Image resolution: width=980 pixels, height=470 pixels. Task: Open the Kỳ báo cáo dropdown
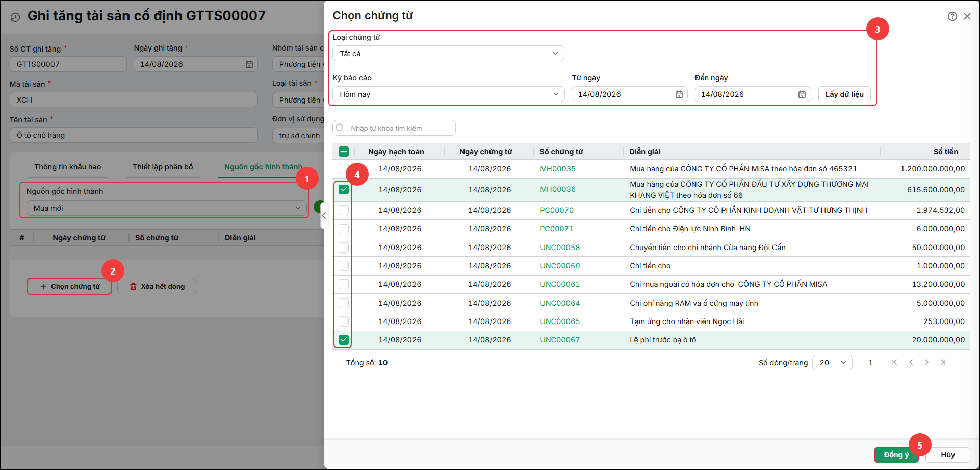coord(448,94)
